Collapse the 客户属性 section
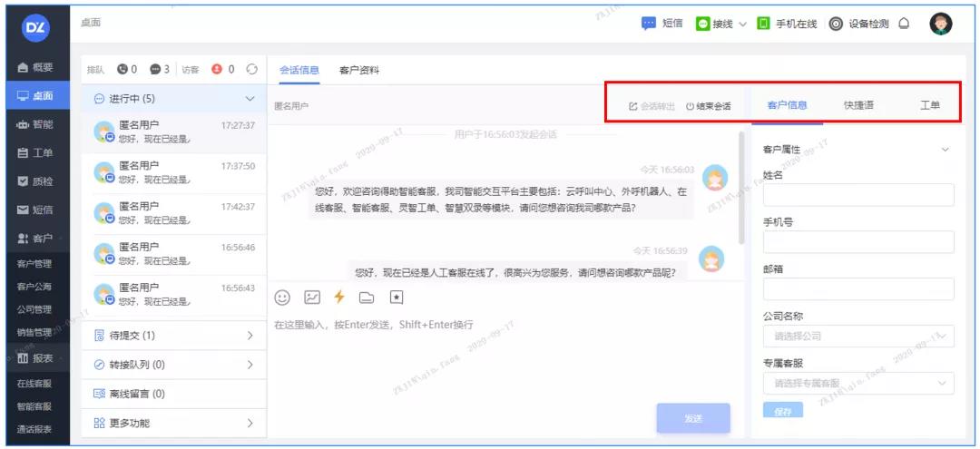 (x=946, y=150)
